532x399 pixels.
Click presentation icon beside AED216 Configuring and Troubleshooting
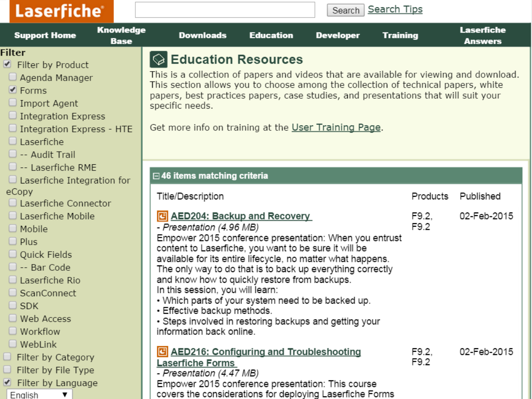tap(162, 351)
